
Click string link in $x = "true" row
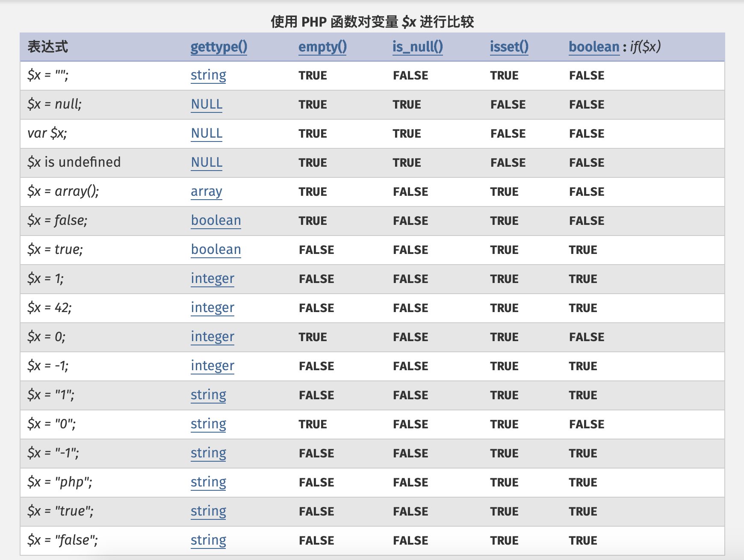[208, 511]
